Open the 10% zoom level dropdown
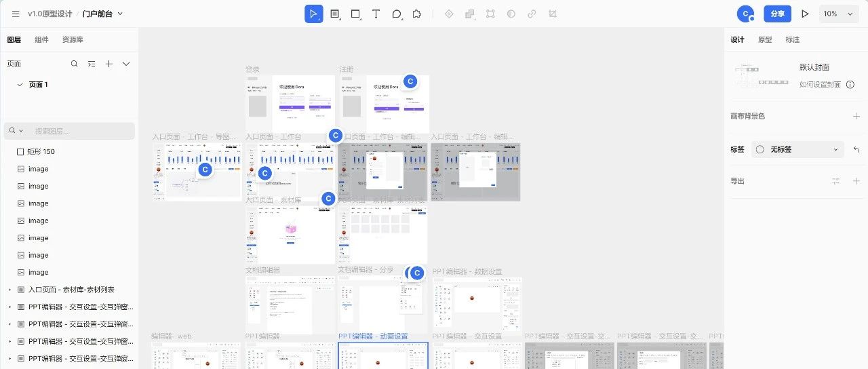This screenshot has height=369, width=868. pos(840,14)
